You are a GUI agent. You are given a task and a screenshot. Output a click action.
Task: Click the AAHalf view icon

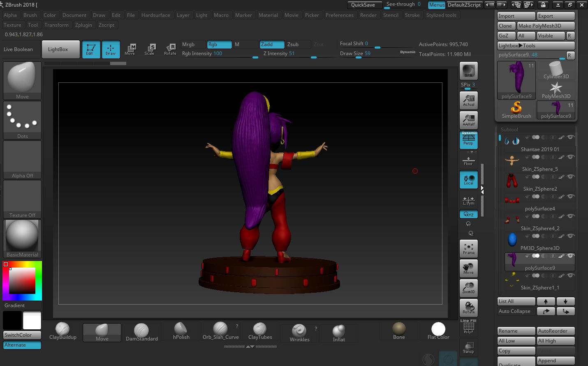[x=469, y=120]
